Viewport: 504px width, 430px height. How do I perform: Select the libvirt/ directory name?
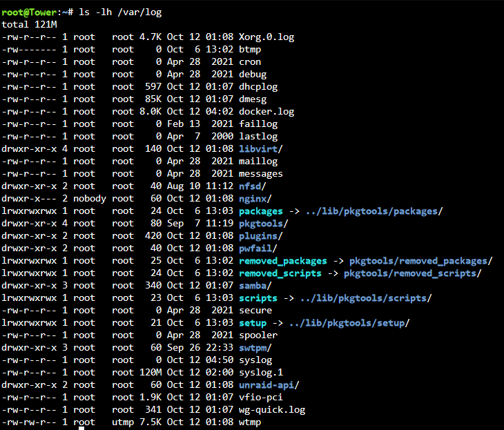[261, 149]
